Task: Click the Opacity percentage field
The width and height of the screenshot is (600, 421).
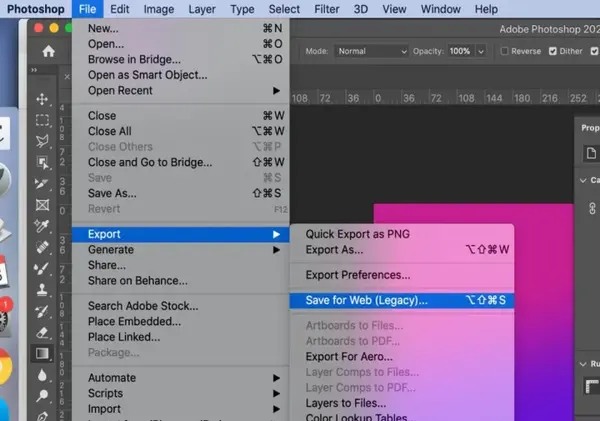Action: tap(460, 51)
